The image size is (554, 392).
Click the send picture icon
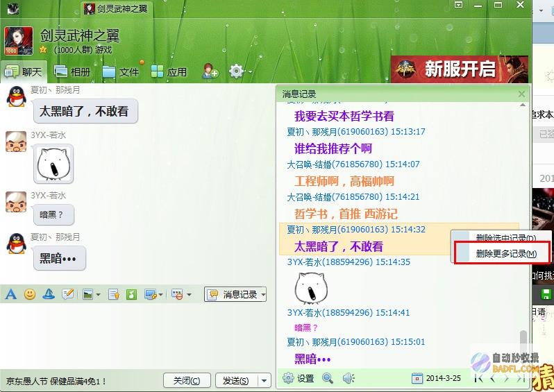coord(87,294)
